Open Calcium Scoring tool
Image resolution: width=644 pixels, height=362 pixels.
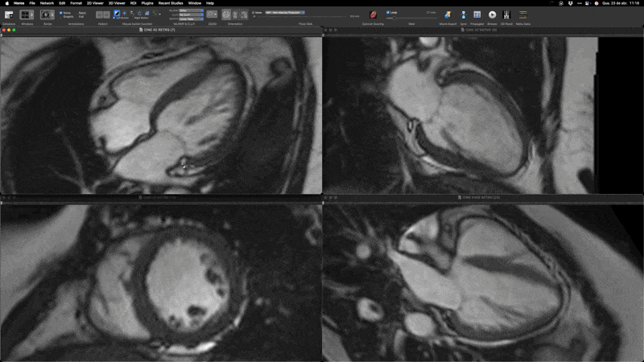373,14
